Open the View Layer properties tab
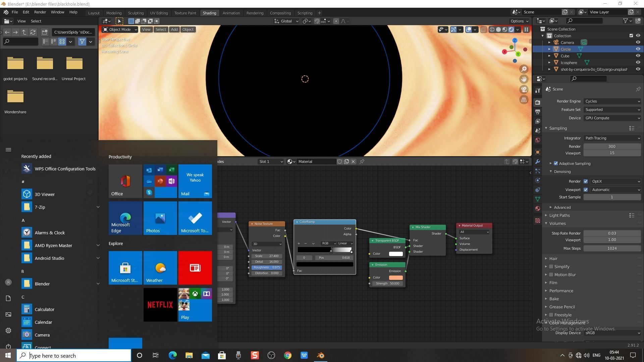Viewport: 644px width, 362px height. click(538, 121)
